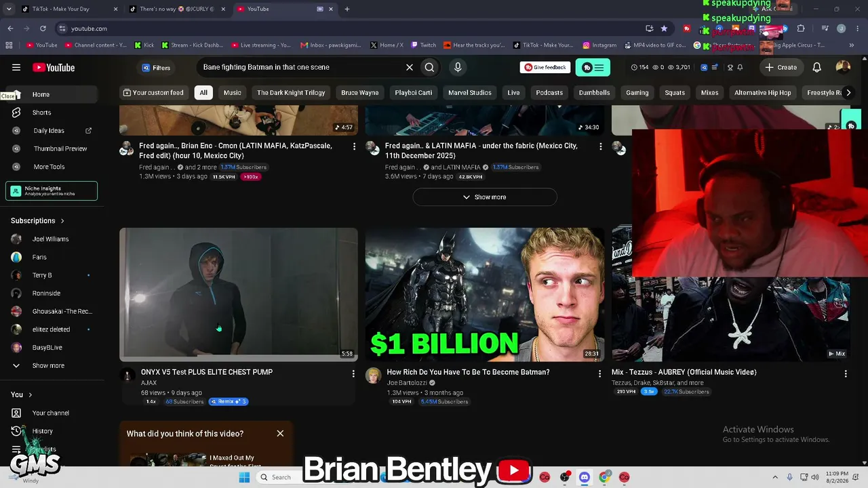Open the Windows Start menu
The image size is (868, 488).
click(244, 477)
